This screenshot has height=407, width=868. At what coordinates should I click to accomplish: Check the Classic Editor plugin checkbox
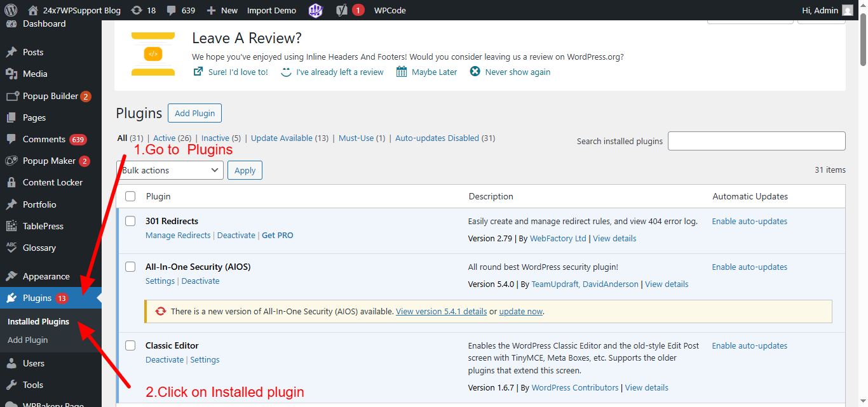(130, 345)
